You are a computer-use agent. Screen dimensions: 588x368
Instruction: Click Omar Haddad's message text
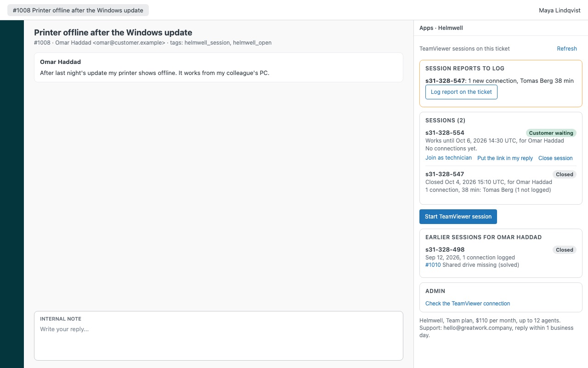click(154, 73)
